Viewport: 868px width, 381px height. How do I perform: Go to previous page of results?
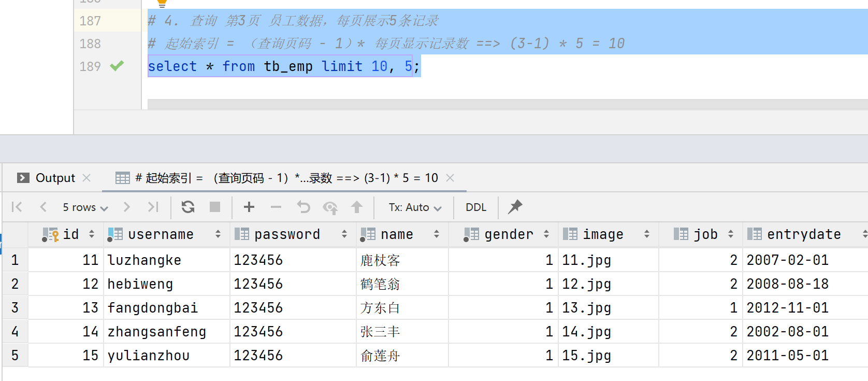[44, 207]
